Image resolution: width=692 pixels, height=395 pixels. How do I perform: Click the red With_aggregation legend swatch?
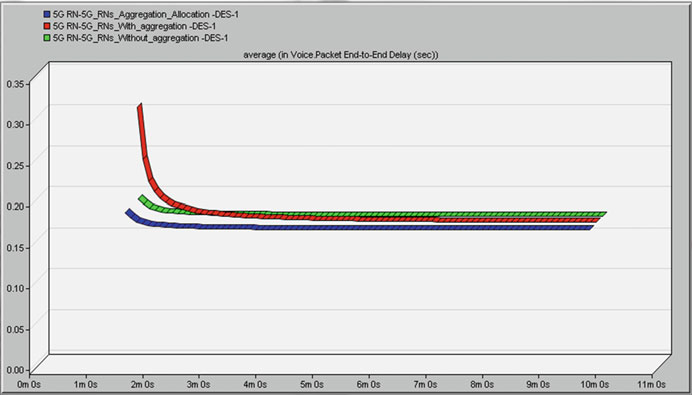coord(47,26)
